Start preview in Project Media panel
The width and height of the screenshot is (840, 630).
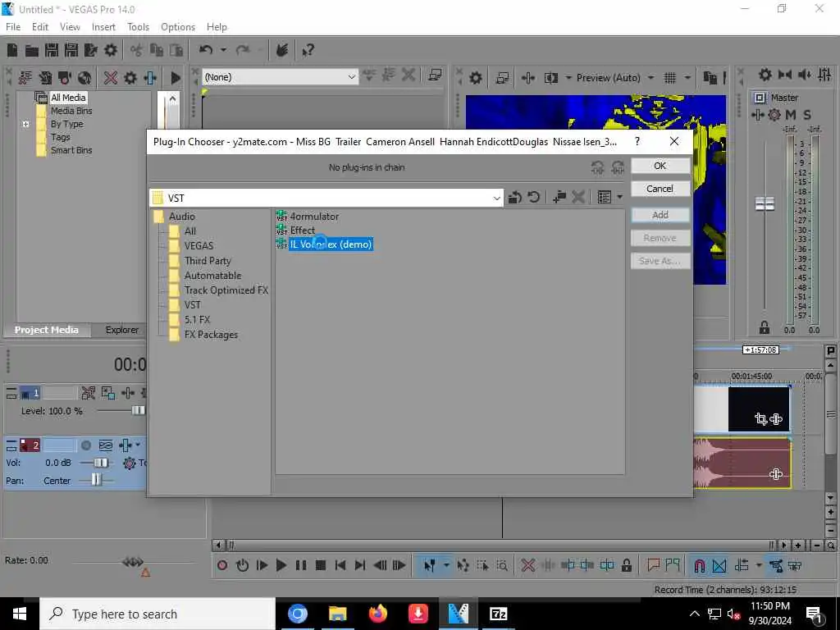[176, 78]
